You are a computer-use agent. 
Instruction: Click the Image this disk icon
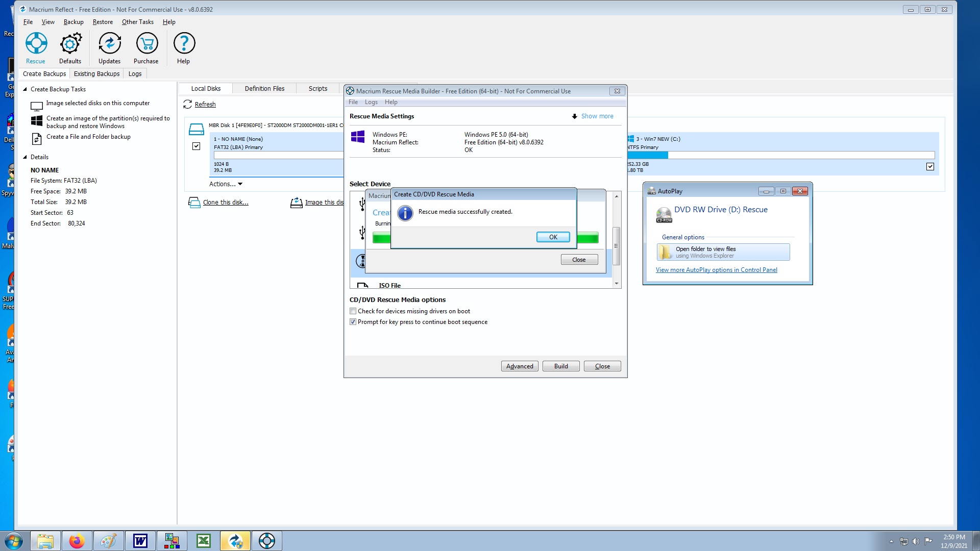[296, 203]
